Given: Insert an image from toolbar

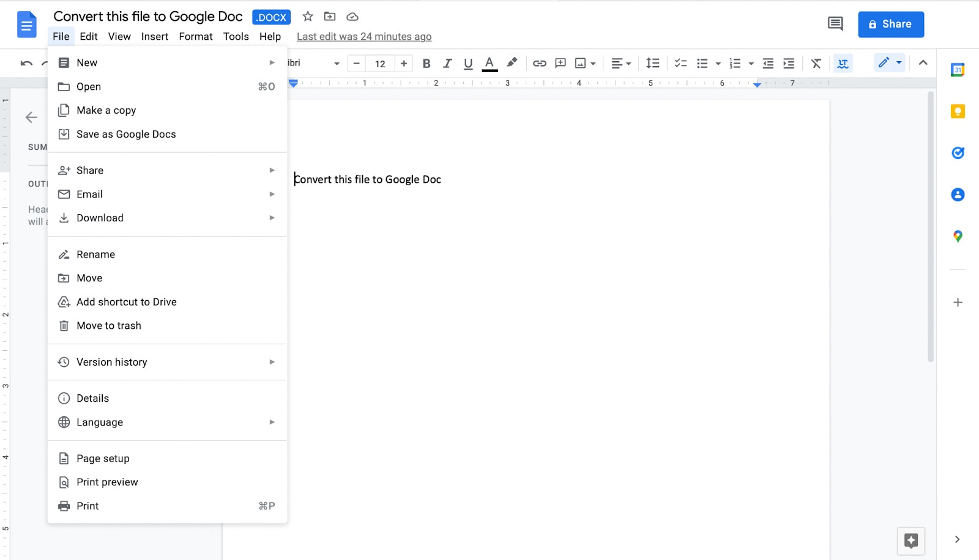Looking at the screenshot, I should [x=581, y=63].
